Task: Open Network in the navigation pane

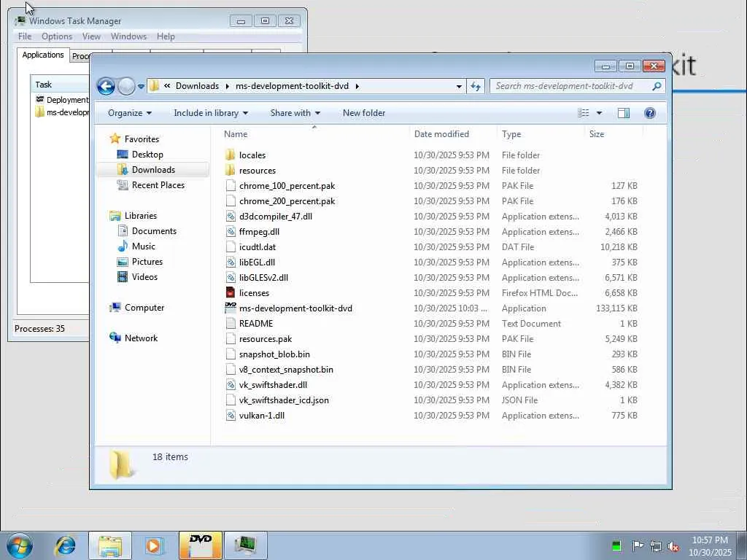Action: pos(141,338)
